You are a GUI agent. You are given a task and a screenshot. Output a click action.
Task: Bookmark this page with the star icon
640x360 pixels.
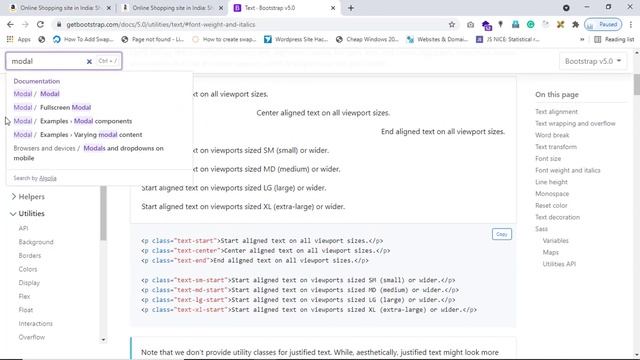(451, 24)
